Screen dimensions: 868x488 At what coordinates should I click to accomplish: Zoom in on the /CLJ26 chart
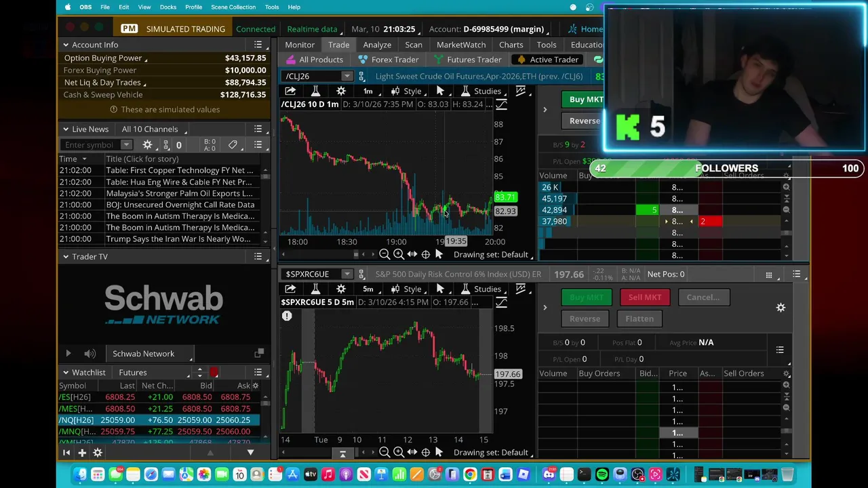(x=399, y=254)
